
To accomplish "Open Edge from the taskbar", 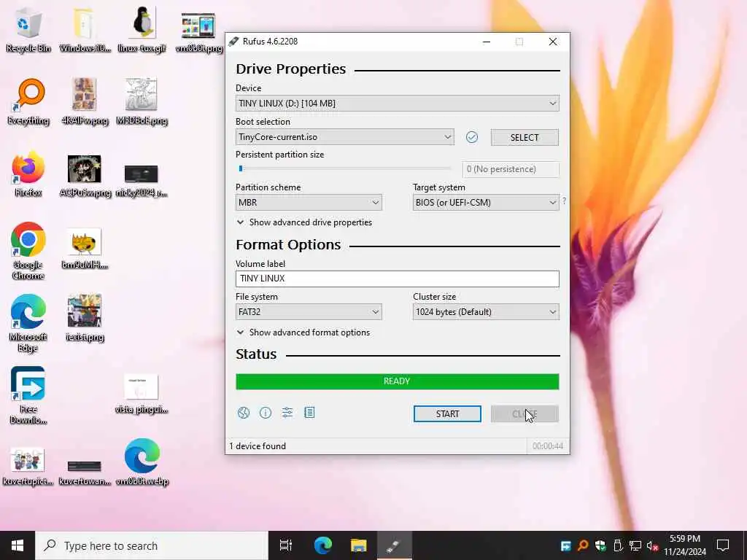I will (323, 545).
